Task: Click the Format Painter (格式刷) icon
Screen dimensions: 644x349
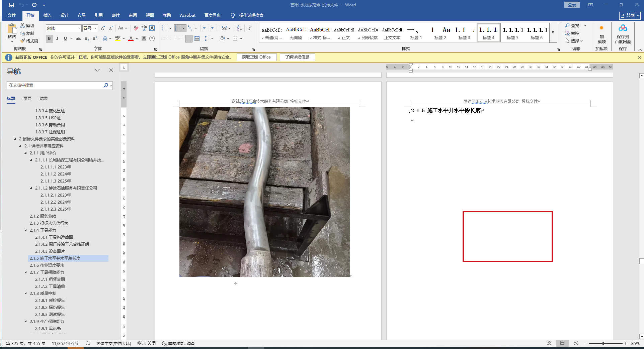Action: (29, 41)
